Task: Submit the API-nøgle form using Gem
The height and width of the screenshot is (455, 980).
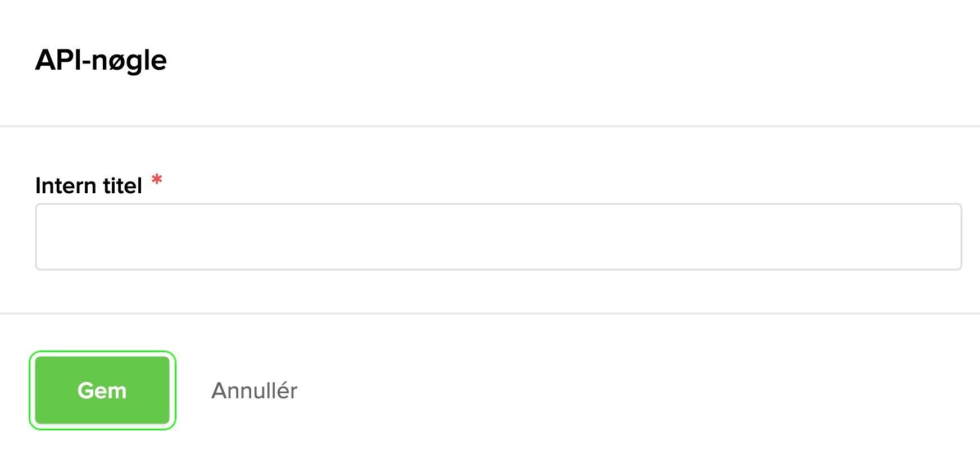Action: tap(102, 390)
